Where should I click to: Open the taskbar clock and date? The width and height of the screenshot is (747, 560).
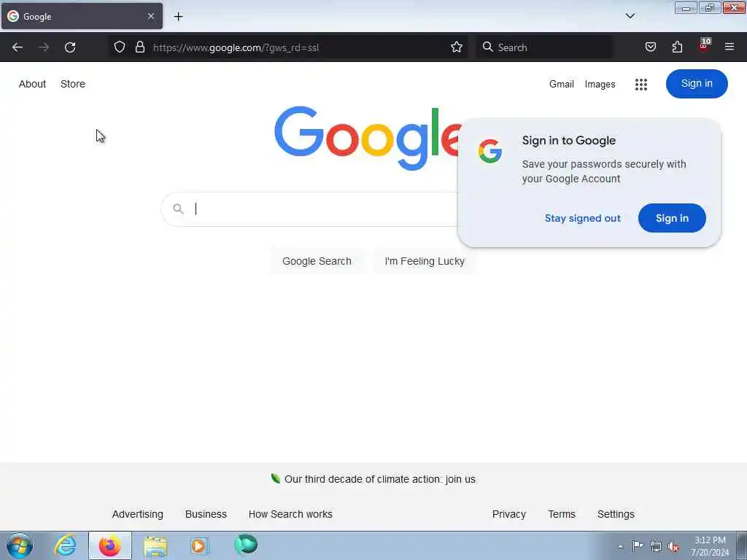pyautogui.click(x=710, y=546)
